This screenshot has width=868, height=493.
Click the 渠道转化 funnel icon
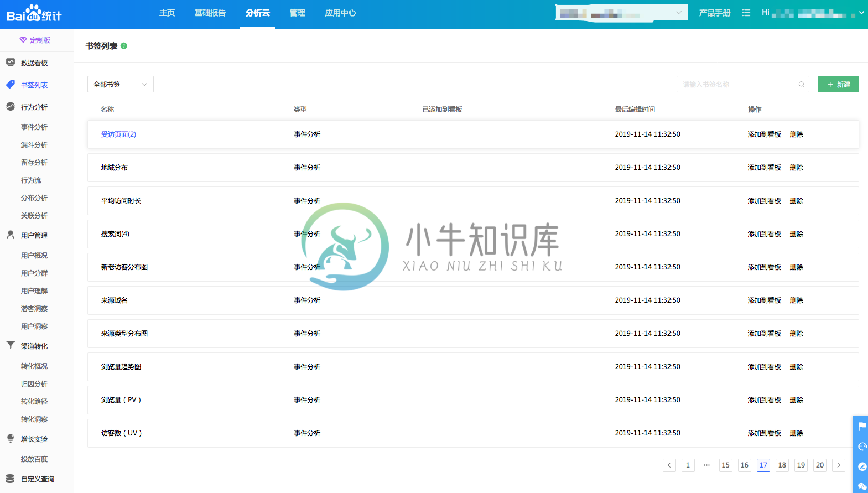tap(11, 345)
